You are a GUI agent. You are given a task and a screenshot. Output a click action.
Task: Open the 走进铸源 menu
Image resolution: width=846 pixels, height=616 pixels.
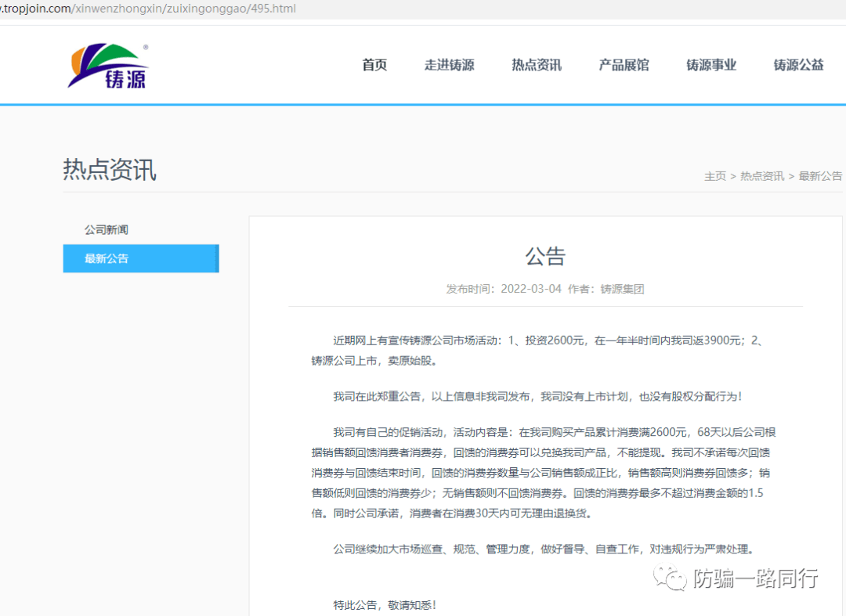tap(449, 65)
